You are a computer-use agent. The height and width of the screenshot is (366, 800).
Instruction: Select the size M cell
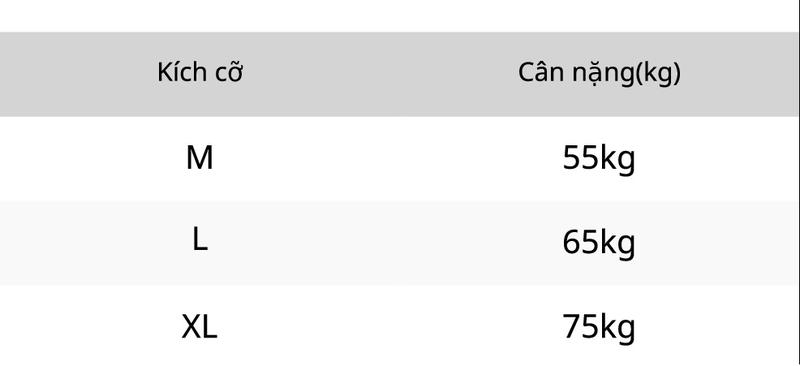[x=199, y=158]
